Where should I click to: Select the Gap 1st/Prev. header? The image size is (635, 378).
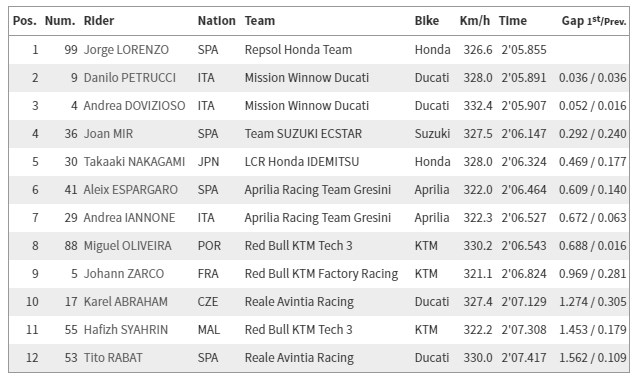coord(594,21)
